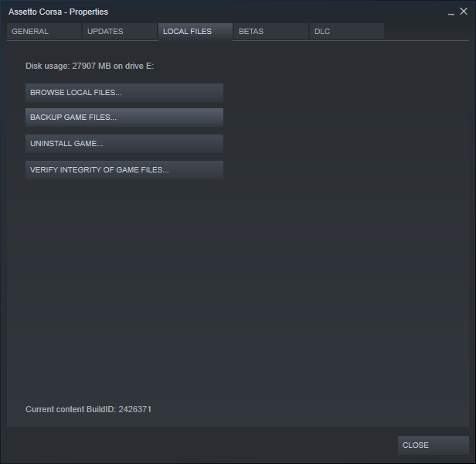This screenshot has width=476, height=464.
Task: Select the Local Files tab
Action: (x=195, y=31)
